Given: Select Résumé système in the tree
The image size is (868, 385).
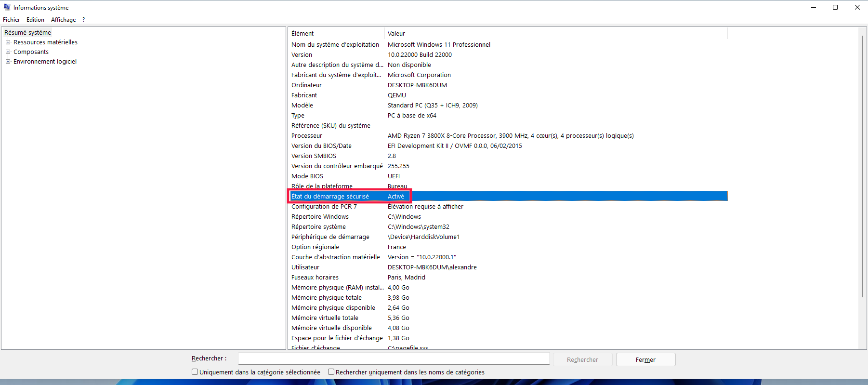Looking at the screenshot, I should 27,33.
